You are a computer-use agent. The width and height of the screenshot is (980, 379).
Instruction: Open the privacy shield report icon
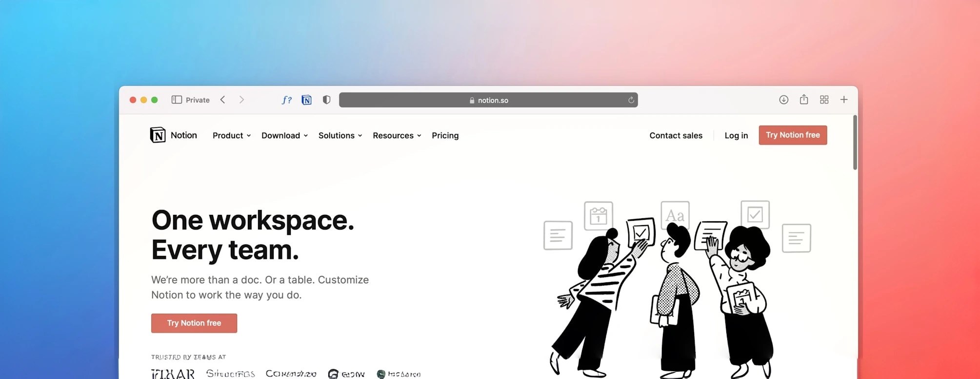pyautogui.click(x=326, y=100)
